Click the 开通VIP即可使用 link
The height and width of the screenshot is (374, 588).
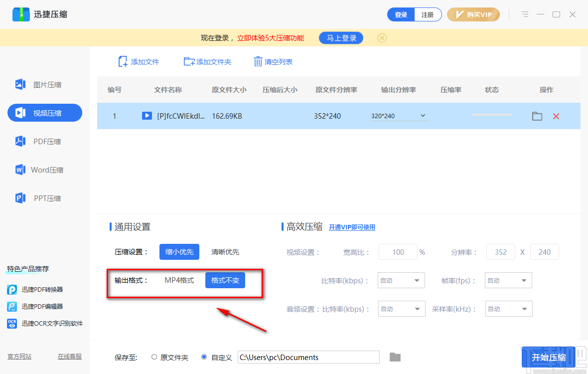[352, 226]
